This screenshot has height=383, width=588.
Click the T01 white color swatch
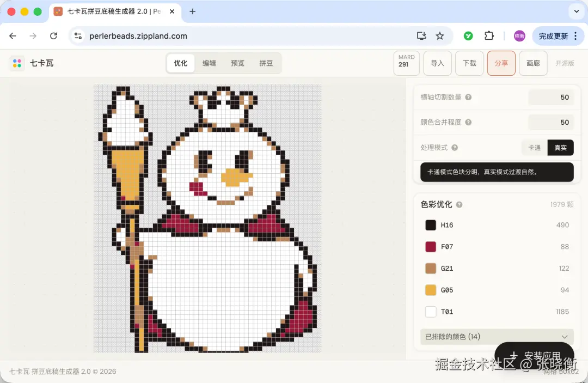tap(431, 312)
